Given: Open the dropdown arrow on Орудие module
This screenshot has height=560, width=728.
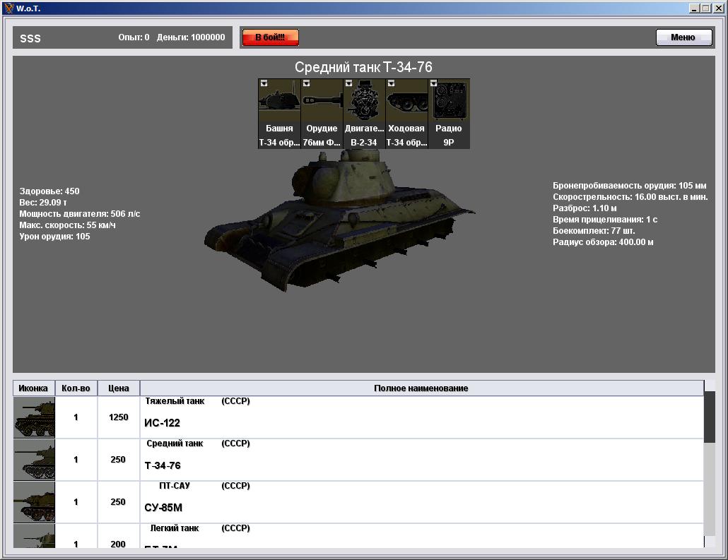Looking at the screenshot, I should [x=307, y=83].
